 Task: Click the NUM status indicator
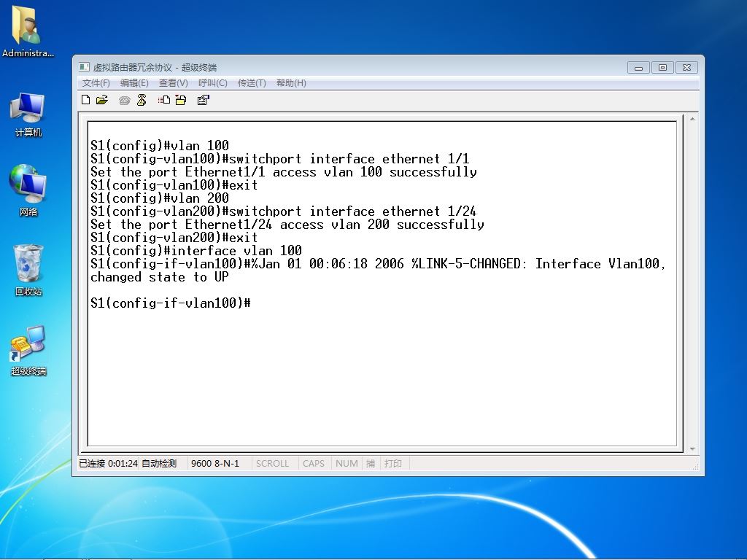point(347,463)
